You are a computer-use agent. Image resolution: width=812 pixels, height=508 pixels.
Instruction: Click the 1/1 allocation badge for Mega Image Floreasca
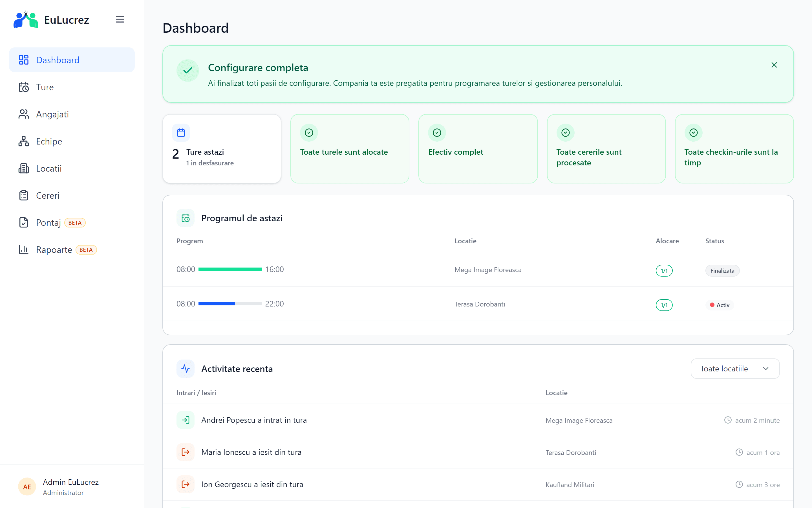[664, 271]
